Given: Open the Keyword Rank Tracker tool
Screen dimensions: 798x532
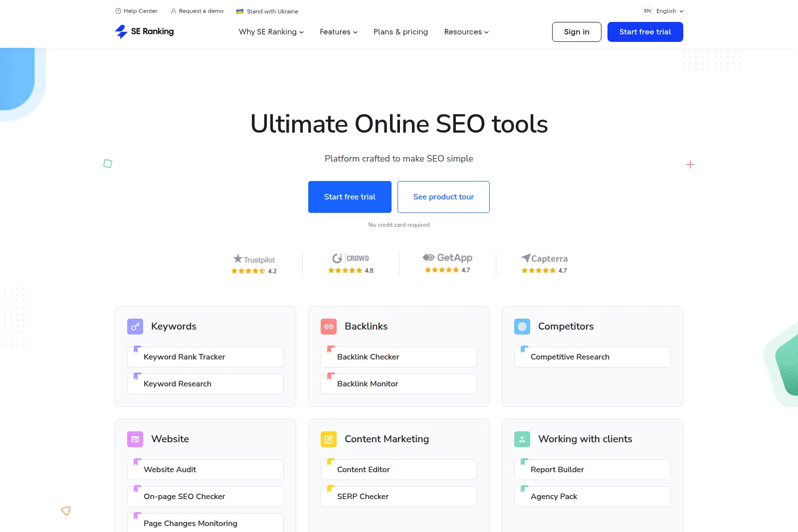Looking at the screenshot, I should coord(205,356).
